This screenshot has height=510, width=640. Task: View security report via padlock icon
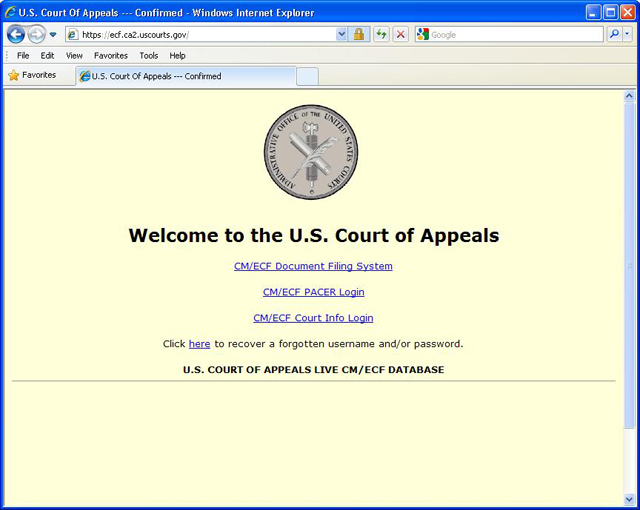pos(359,35)
